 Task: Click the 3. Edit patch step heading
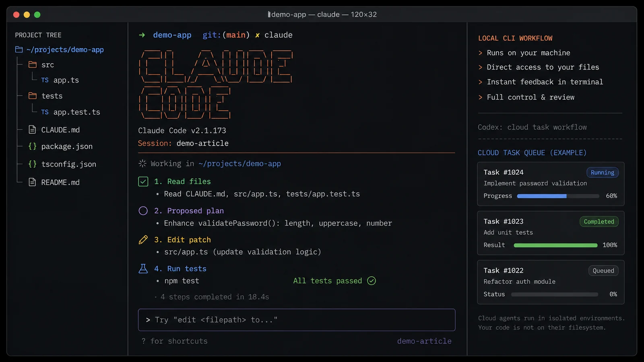click(182, 240)
